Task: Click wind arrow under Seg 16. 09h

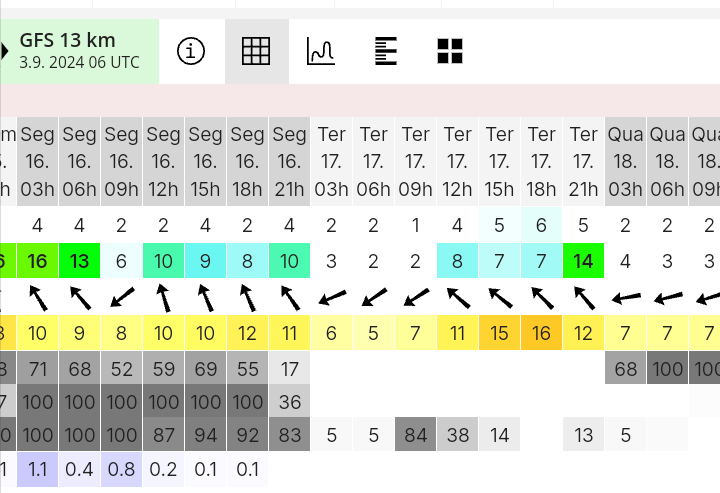Action: [122, 297]
